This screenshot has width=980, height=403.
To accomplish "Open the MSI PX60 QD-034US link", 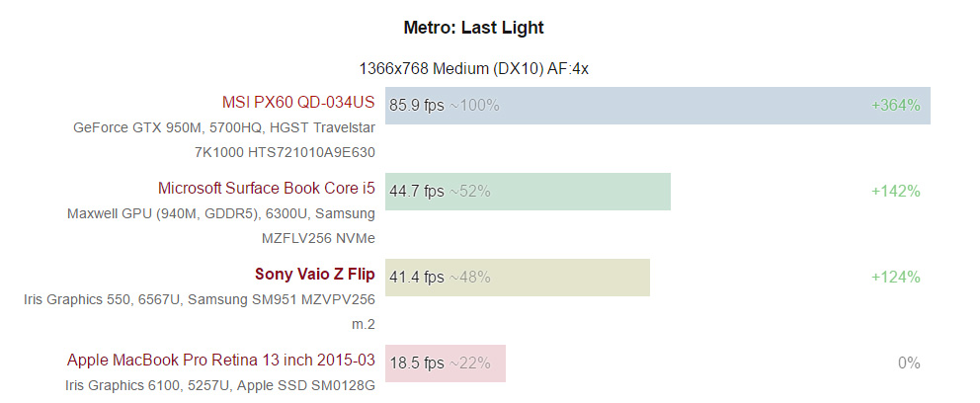I will click(x=298, y=102).
